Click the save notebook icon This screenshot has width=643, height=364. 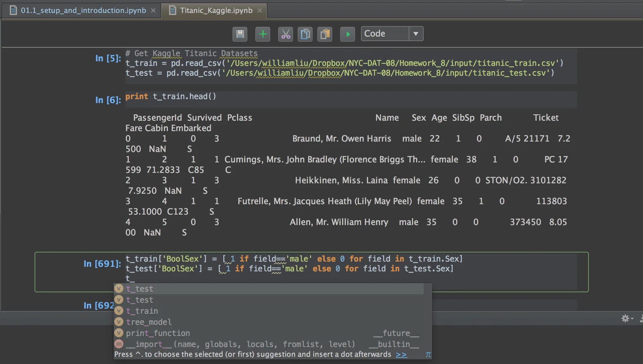coord(240,34)
